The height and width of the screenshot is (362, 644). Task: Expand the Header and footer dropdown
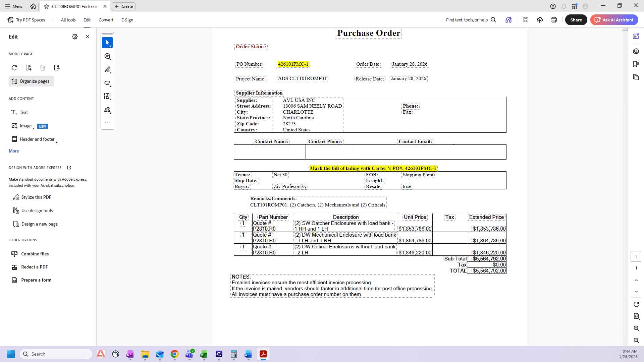(56, 141)
